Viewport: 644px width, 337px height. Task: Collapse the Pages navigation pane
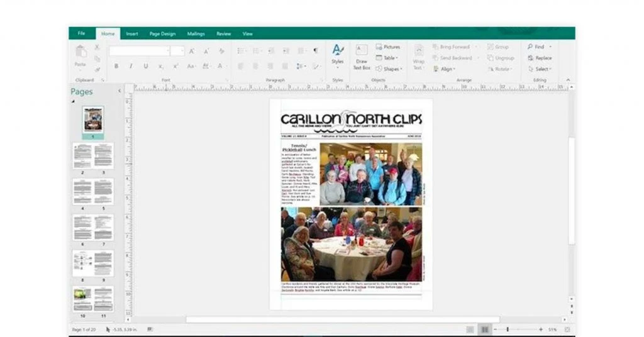(x=119, y=91)
